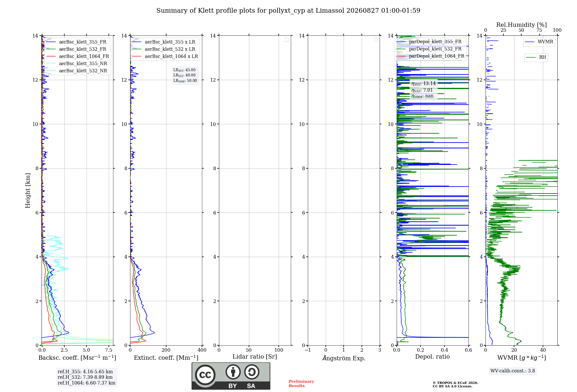Image resolution: width=577 pixels, height=392 pixels.
Task: Click the aerBsc_klett_1064_FR legend entry
Action: point(78,56)
